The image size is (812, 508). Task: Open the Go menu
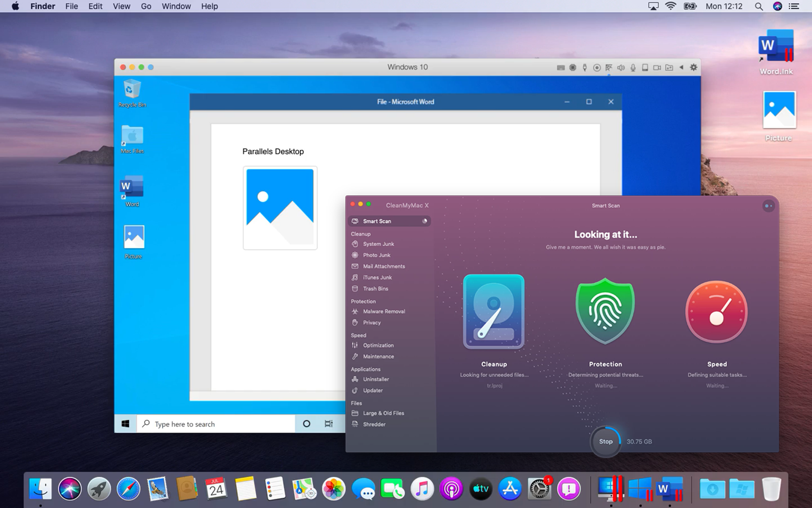pos(146,6)
